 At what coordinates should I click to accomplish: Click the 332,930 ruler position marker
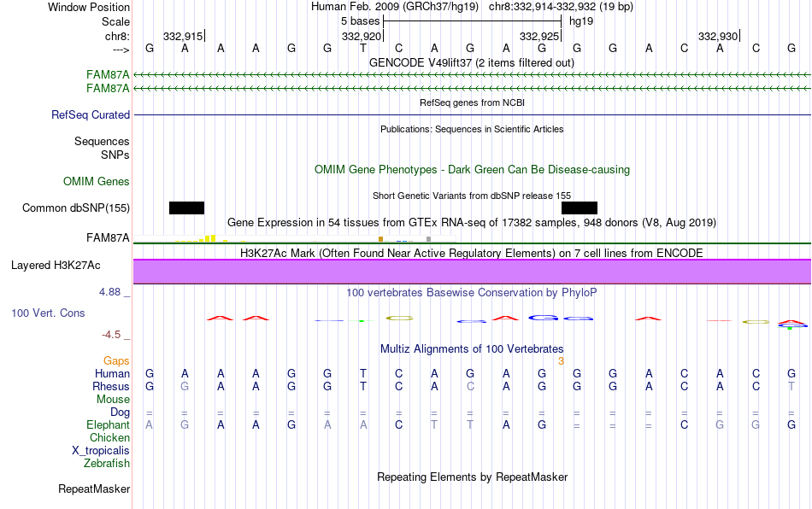(x=718, y=36)
